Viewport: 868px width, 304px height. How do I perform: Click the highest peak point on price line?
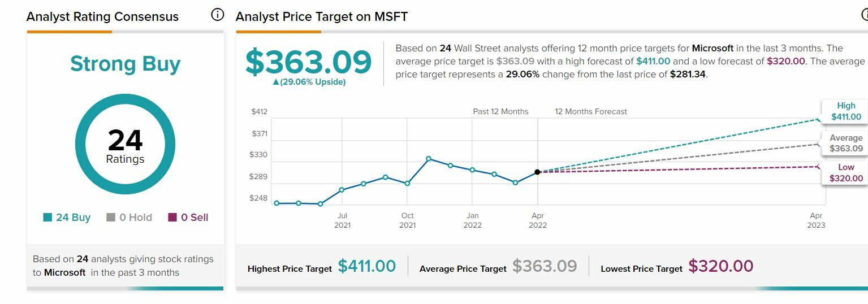coord(429,159)
